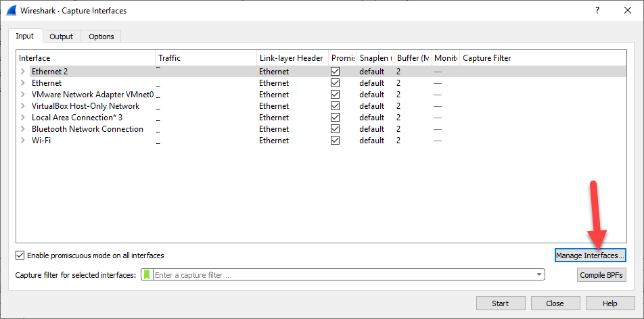644x319 pixels.
Task: Switch to the Output tab
Action: [x=62, y=36]
